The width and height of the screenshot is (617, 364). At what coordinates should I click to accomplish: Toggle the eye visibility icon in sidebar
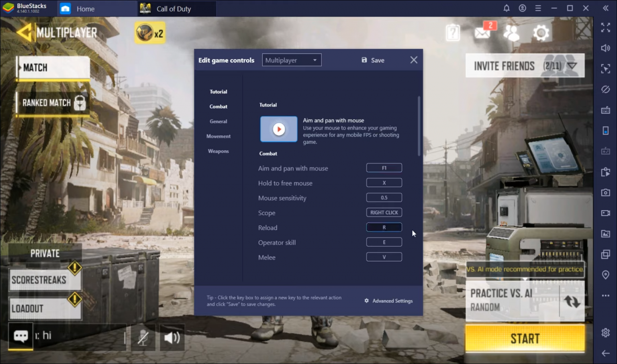coord(606,89)
